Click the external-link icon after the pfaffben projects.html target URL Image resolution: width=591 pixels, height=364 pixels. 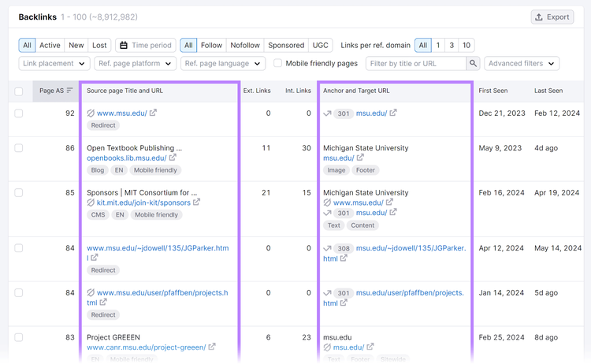click(x=344, y=303)
